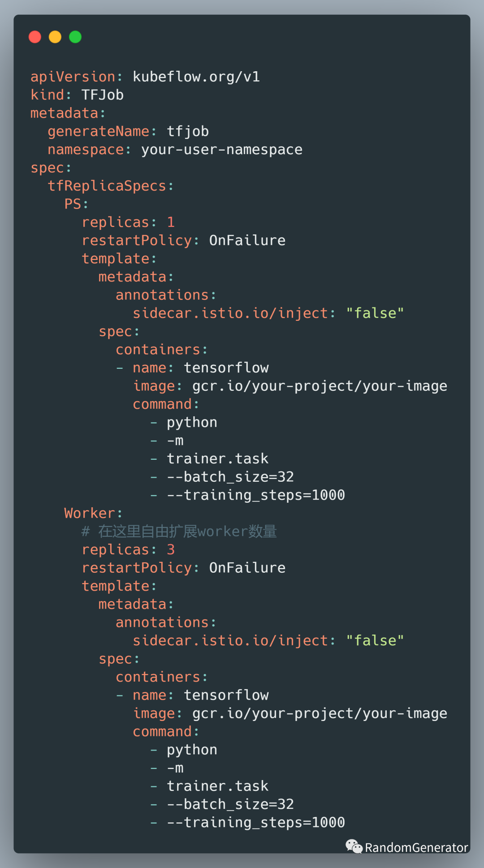Click the PS section's batch_size argument
Viewport: 484px width, 868px height.
tap(230, 477)
